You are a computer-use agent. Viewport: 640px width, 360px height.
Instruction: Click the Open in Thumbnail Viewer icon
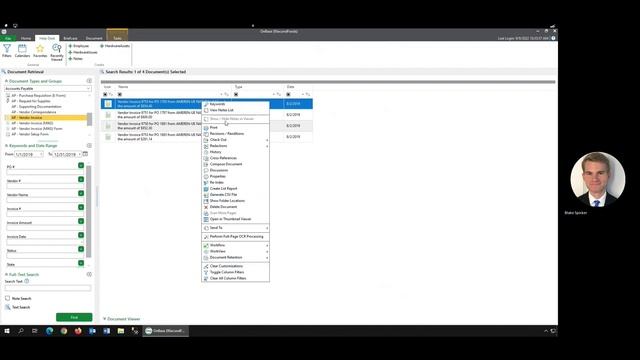tap(206, 219)
